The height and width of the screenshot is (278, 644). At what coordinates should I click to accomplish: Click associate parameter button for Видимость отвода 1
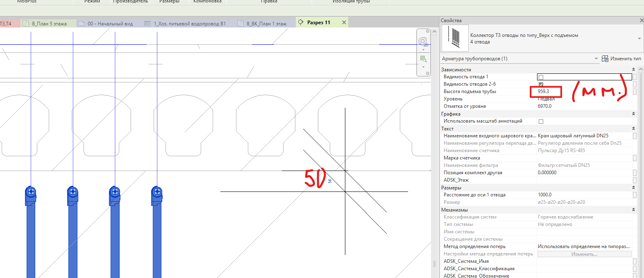tap(635, 77)
